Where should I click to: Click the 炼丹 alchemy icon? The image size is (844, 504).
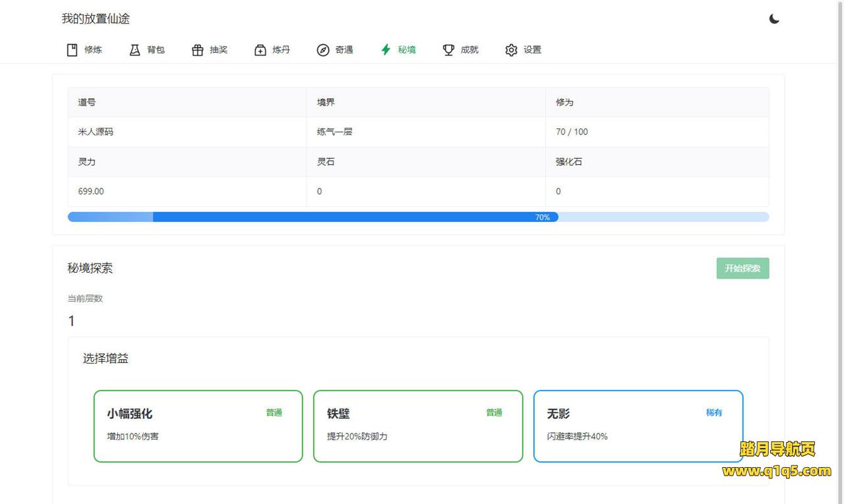(260, 50)
